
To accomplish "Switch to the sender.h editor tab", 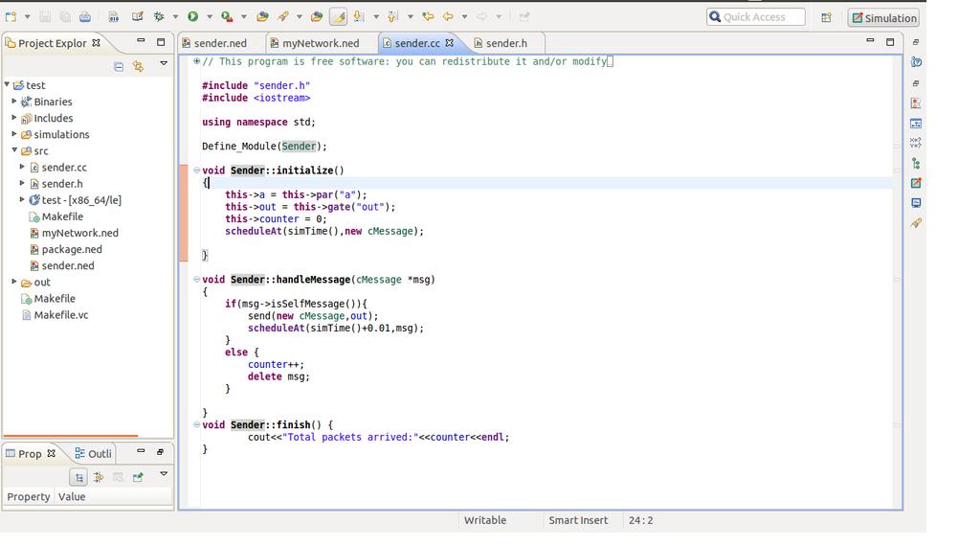I will coord(500,43).
